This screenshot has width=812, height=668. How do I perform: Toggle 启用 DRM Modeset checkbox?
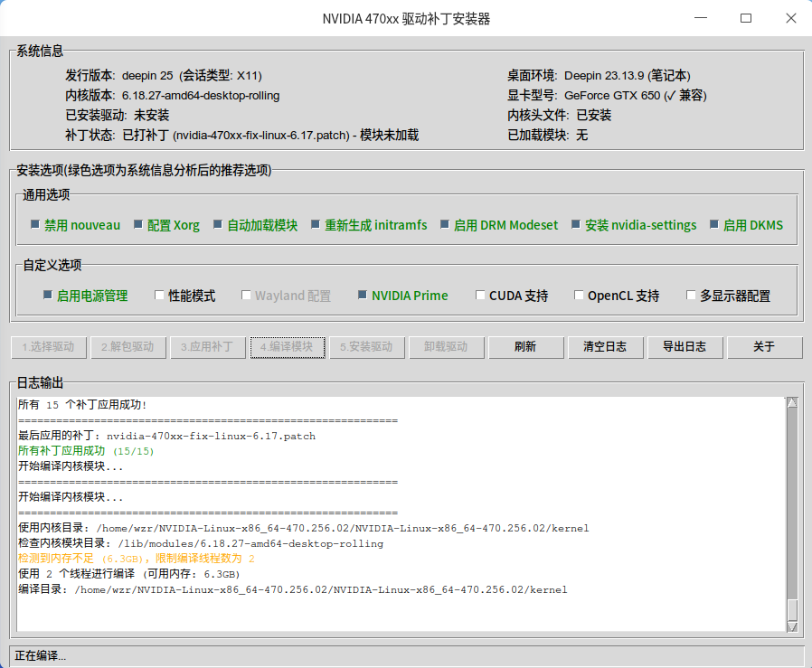tap(444, 225)
